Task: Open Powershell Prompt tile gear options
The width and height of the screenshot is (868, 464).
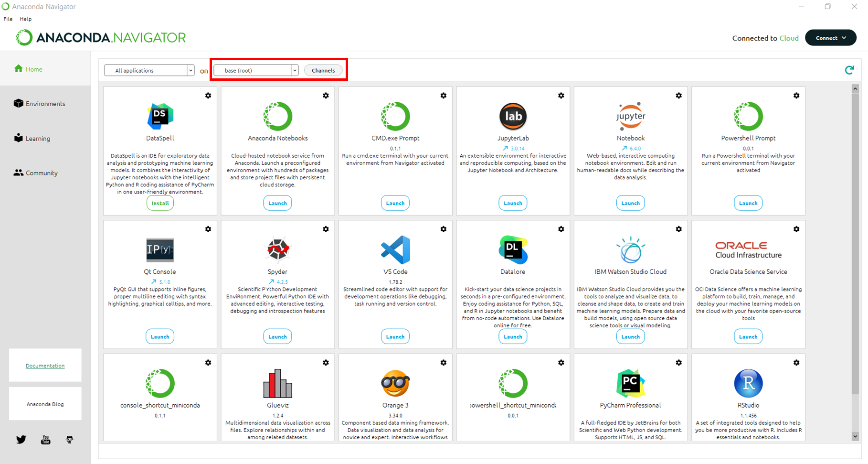Action: coord(796,96)
